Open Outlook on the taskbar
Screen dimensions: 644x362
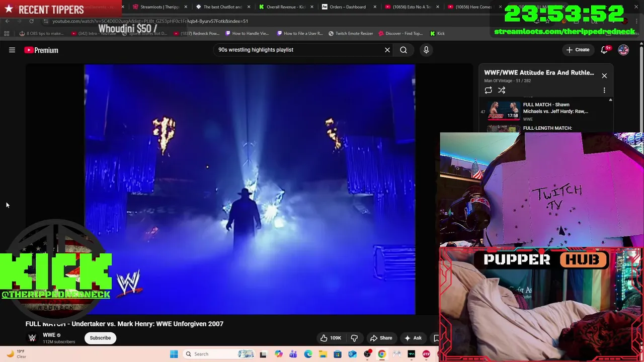[x=352, y=354]
